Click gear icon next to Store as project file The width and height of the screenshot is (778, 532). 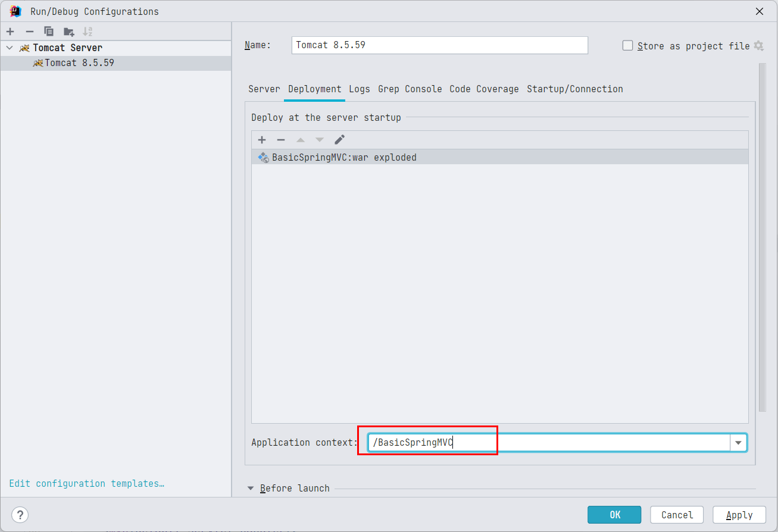(758, 46)
